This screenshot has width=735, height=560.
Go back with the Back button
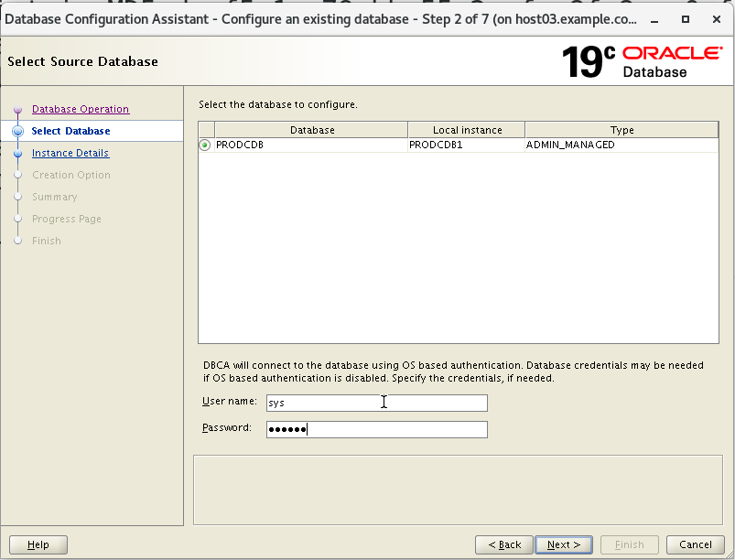tap(504, 544)
